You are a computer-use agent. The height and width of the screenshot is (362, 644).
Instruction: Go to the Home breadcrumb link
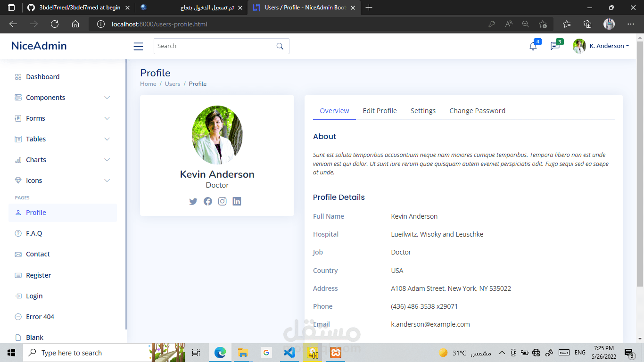(x=148, y=84)
